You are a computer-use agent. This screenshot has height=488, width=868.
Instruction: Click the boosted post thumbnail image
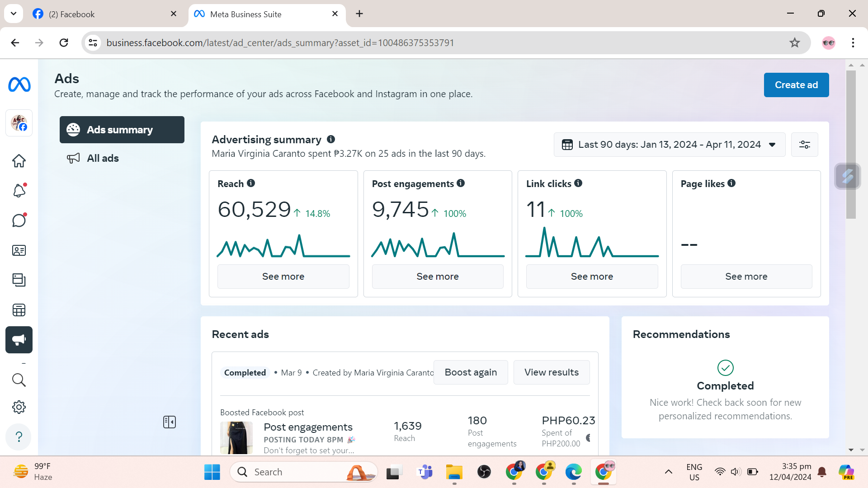[236, 437]
